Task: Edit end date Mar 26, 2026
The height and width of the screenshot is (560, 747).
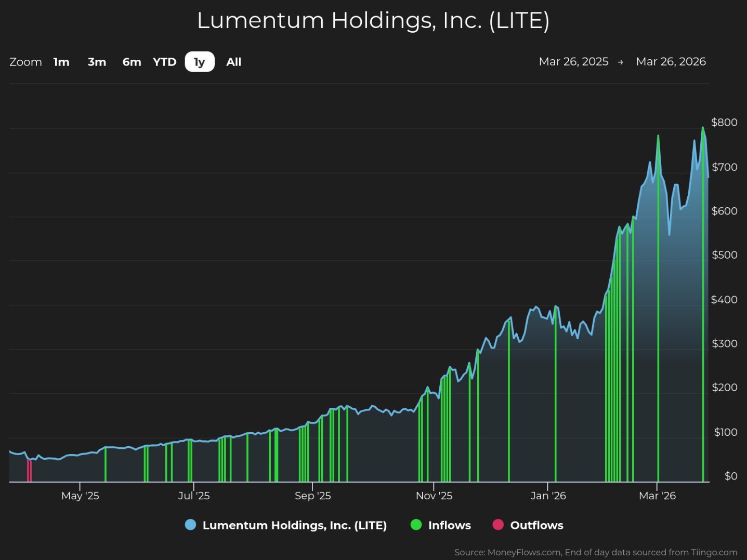Action: pyautogui.click(x=671, y=61)
